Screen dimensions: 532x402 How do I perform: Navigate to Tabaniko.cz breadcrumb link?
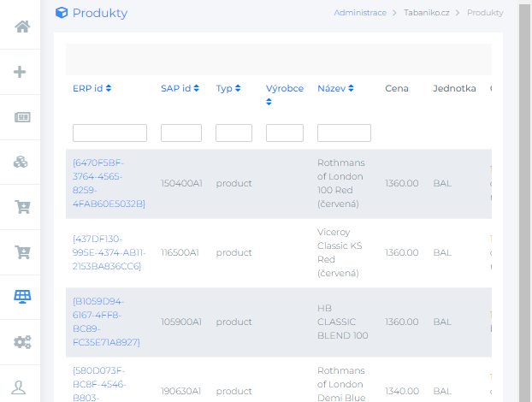coord(426,13)
